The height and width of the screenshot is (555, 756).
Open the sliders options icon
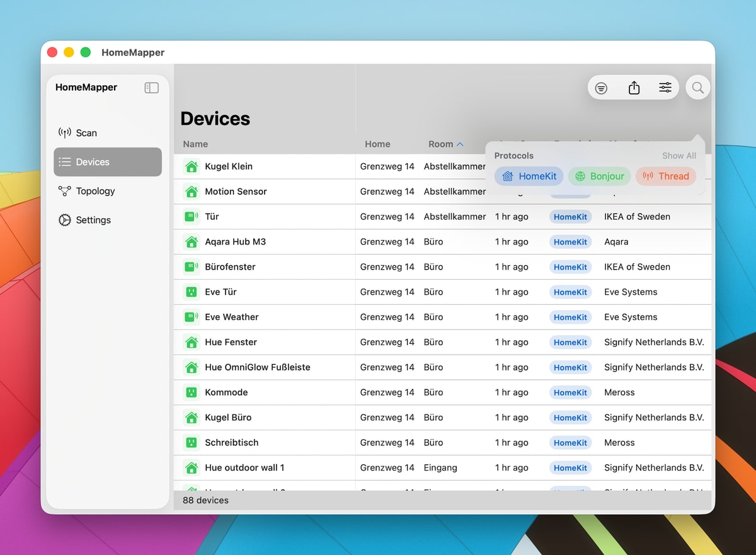pyautogui.click(x=665, y=88)
